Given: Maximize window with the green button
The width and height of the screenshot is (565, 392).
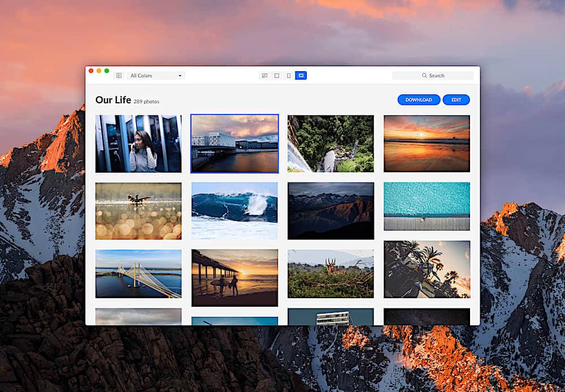Looking at the screenshot, I should (x=107, y=71).
